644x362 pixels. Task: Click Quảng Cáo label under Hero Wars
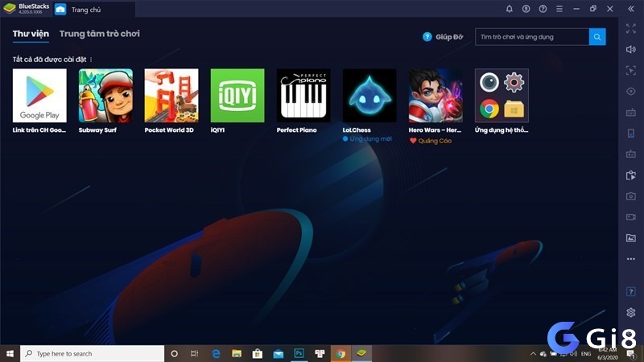tap(435, 141)
